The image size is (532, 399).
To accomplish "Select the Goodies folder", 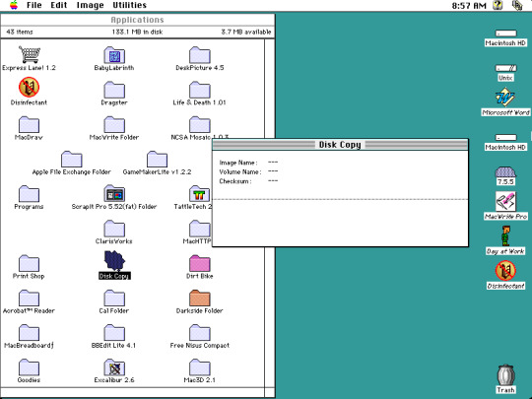I will tap(29, 367).
